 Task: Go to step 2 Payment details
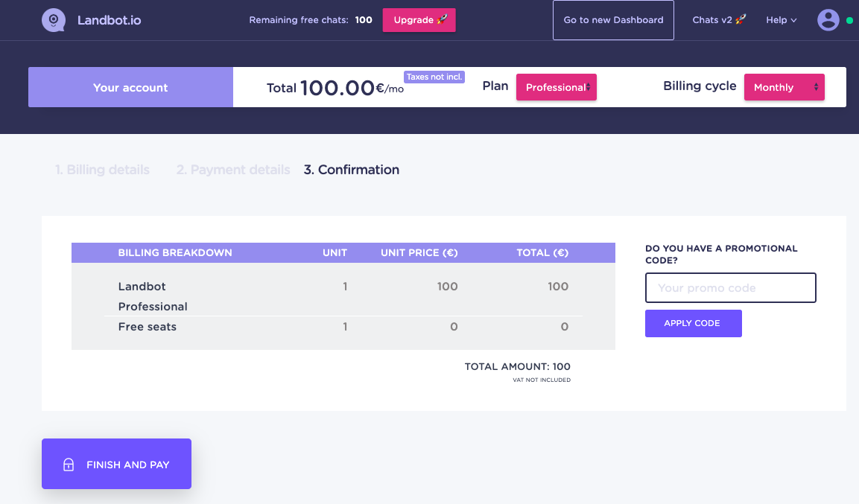pos(233,170)
